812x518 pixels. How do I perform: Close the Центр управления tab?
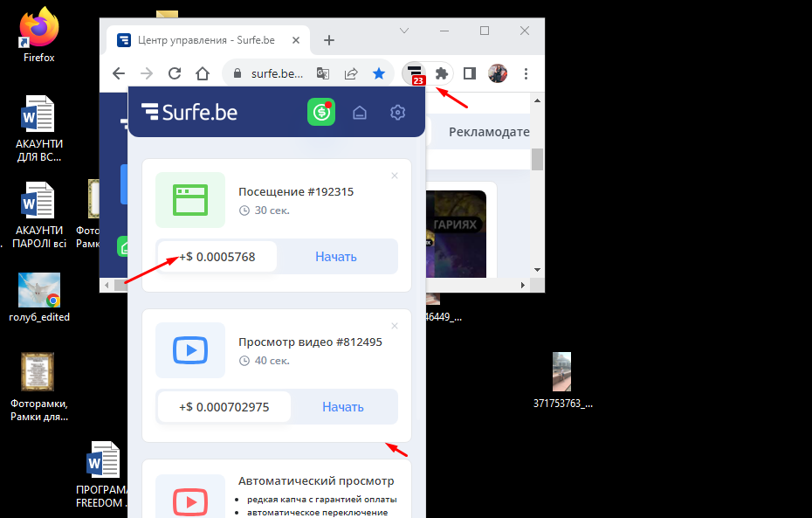tap(296, 40)
